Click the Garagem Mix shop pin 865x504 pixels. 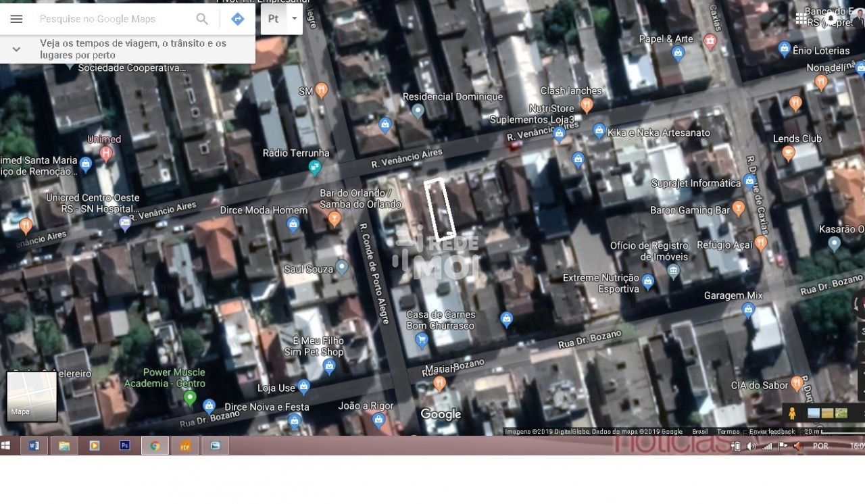pos(747,310)
